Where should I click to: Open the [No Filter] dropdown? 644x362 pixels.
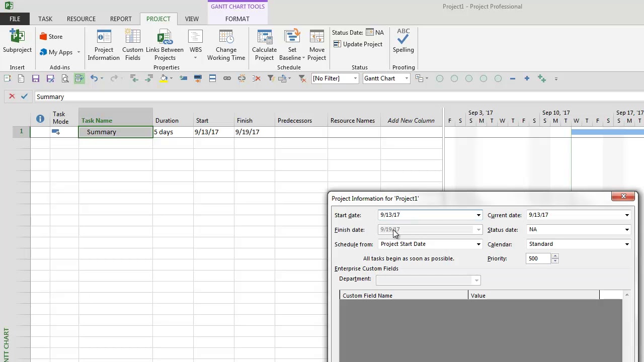click(x=355, y=78)
